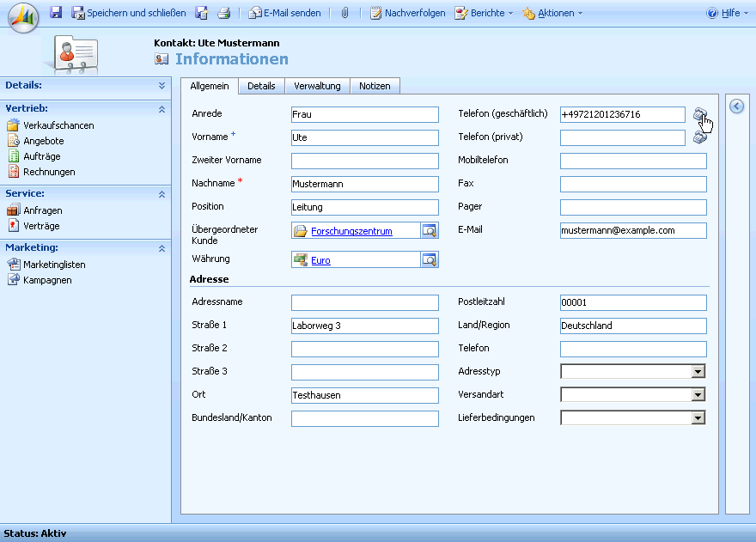The image size is (756, 542).
Task: Click the Vorname input field
Action: (365, 137)
